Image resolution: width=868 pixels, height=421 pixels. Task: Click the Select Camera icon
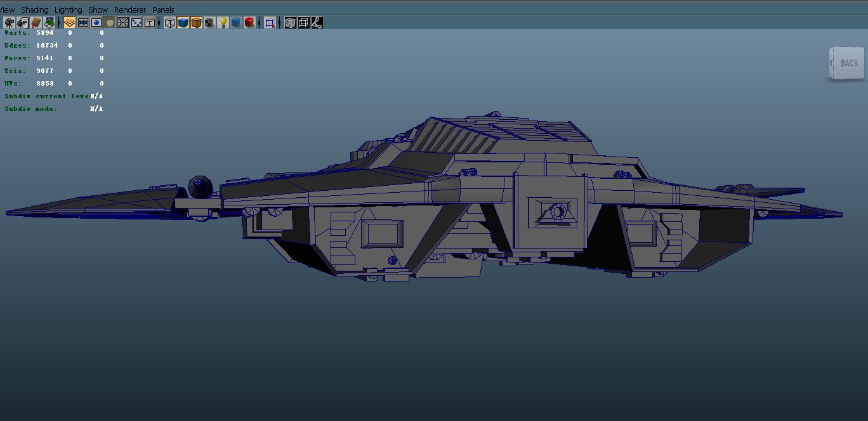10,23
